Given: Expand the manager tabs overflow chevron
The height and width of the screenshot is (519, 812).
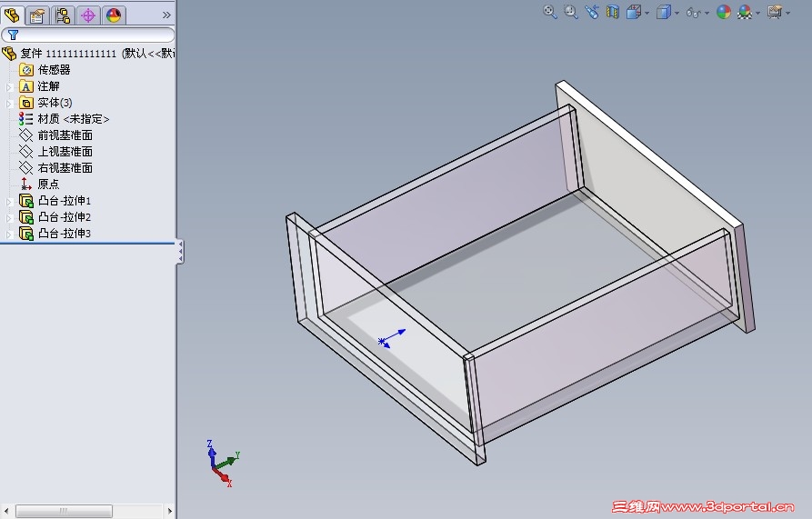Looking at the screenshot, I should coord(166,15).
